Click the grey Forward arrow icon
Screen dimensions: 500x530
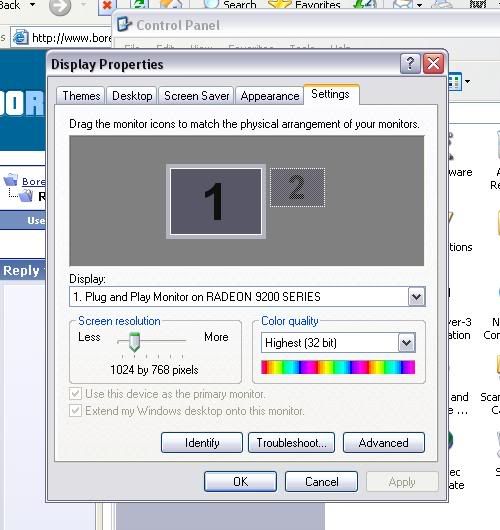coord(60,7)
